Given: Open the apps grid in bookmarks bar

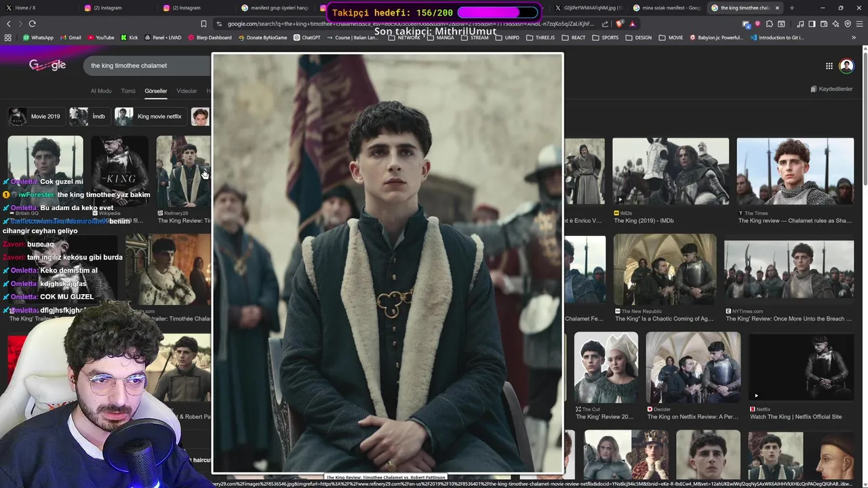Looking at the screenshot, I should (7, 37).
